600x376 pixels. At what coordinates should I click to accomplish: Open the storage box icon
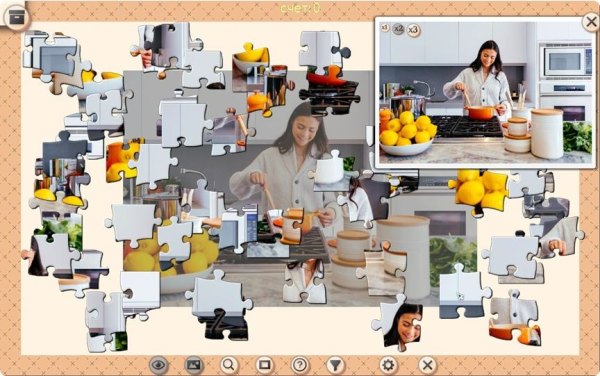tap(16, 17)
